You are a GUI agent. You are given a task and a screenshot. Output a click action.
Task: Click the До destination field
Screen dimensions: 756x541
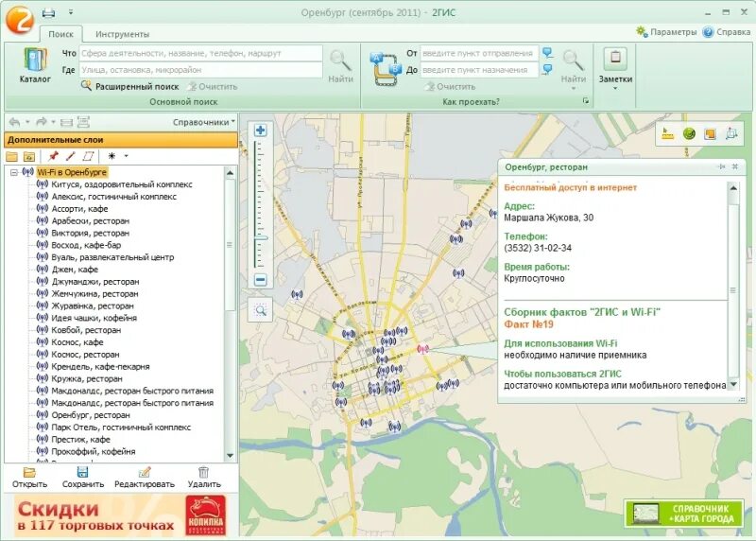[x=479, y=70]
